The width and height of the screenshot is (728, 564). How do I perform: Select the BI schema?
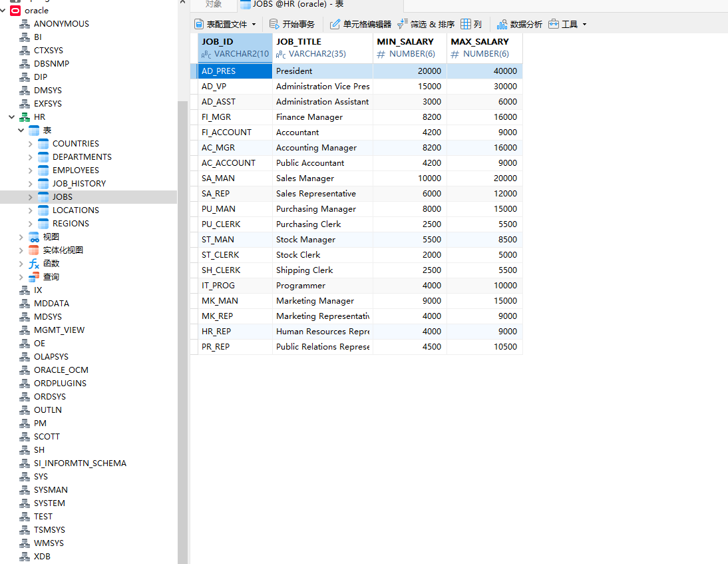coord(38,37)
